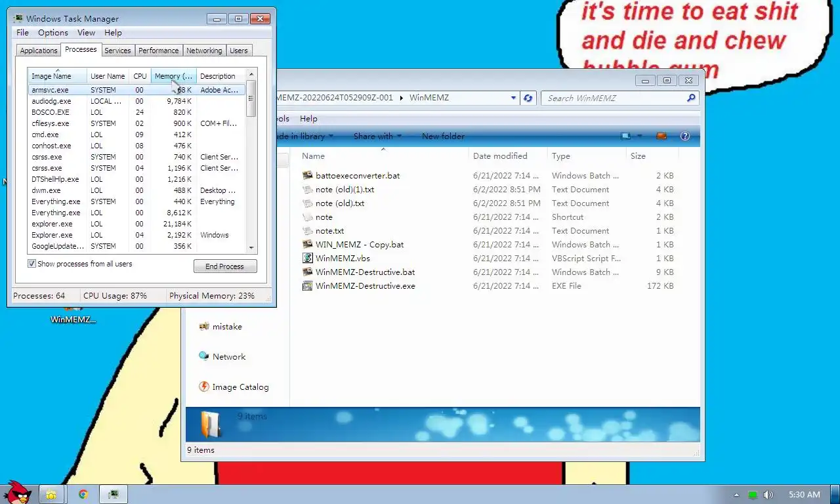Select the WinMEMZ.vbs script icon
The image size is (840, 504).
(x=307, y=258)
